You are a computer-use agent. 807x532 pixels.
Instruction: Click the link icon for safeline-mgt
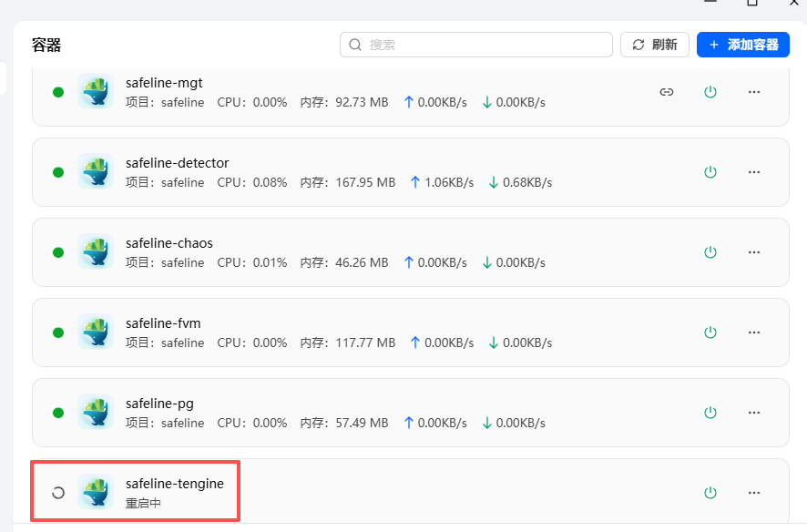(667, 92)
